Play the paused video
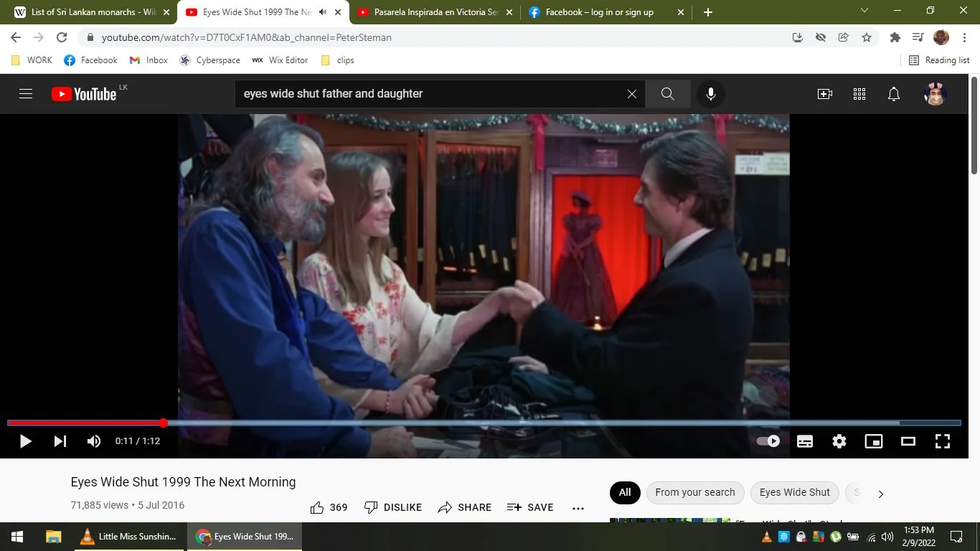 [25, 441]
